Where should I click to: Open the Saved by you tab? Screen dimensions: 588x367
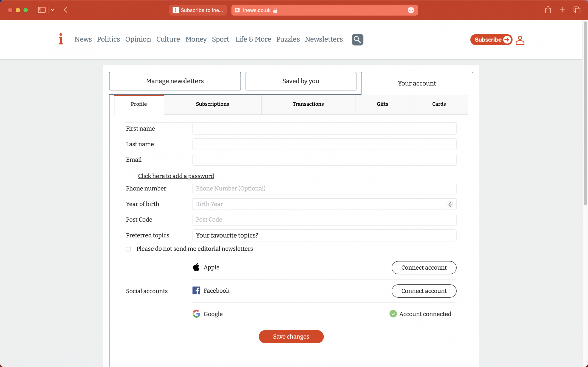click(301, 81)
